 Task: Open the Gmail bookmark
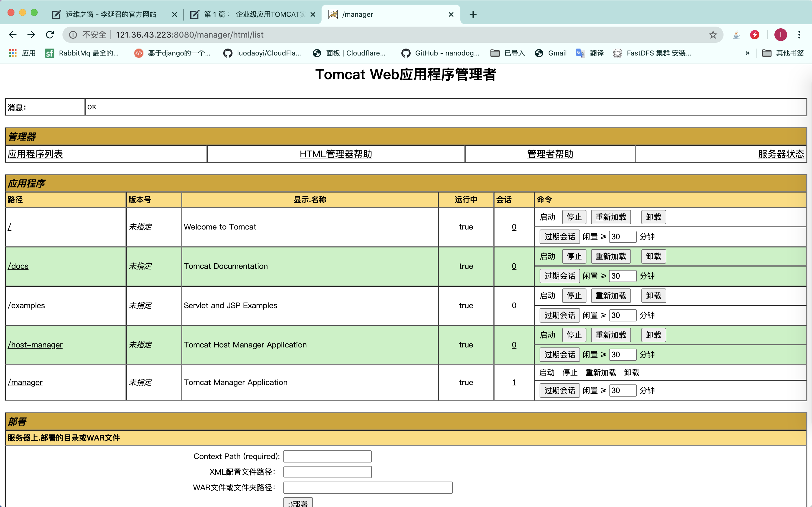click(551, 53)
